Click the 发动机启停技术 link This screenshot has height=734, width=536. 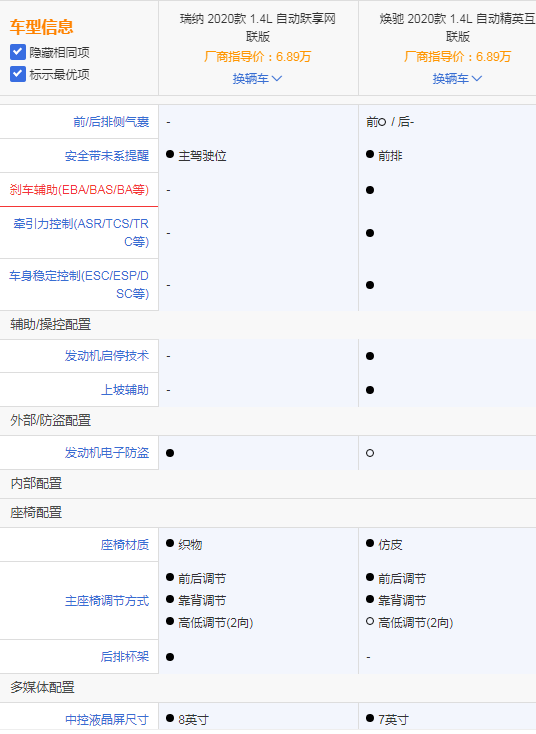(x=107, y=356)
